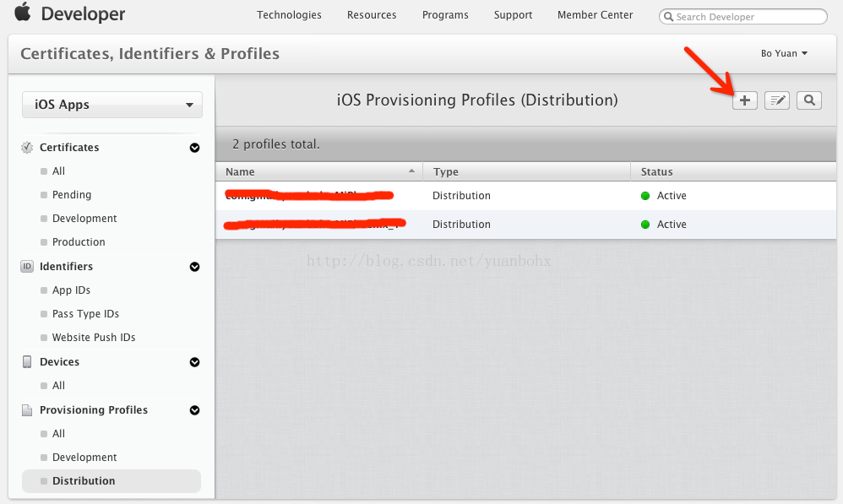
Task: Click the Apple logo icon
Action: point(22,13)
